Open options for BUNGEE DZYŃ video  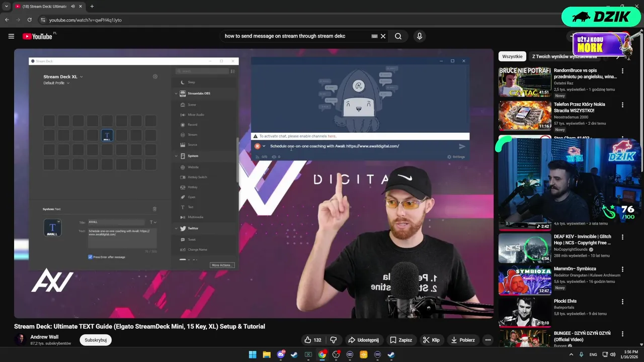pos(622,334)
